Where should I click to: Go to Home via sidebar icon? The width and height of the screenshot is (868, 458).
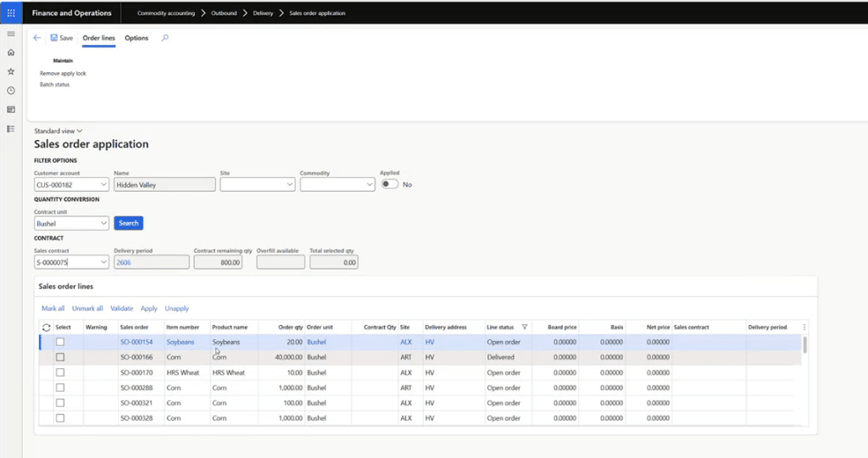click(x=11, y=53)
